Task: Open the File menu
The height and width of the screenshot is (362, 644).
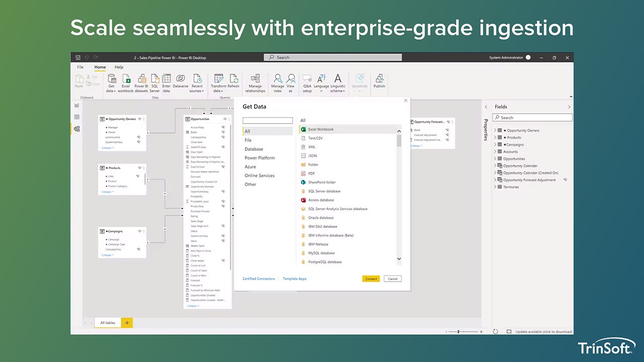Action: [80, 67]
